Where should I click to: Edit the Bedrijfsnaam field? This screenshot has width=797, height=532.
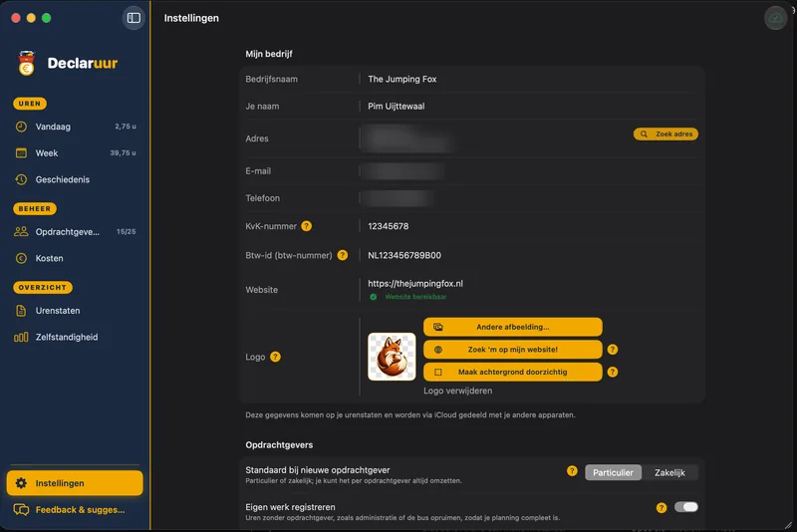[529, 79]
